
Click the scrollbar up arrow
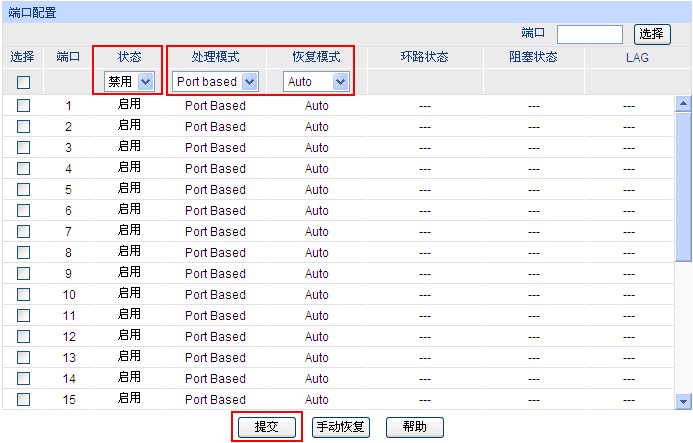click(683, 104)
